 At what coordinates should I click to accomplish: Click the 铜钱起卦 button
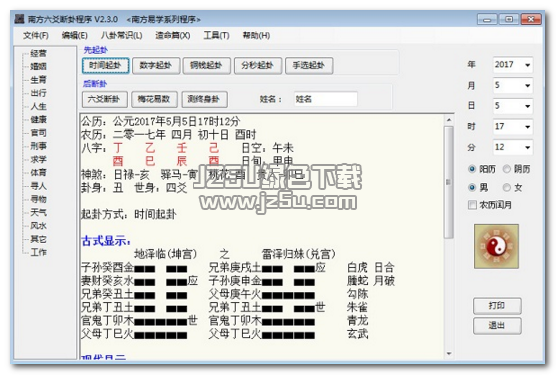coord(207,66)
